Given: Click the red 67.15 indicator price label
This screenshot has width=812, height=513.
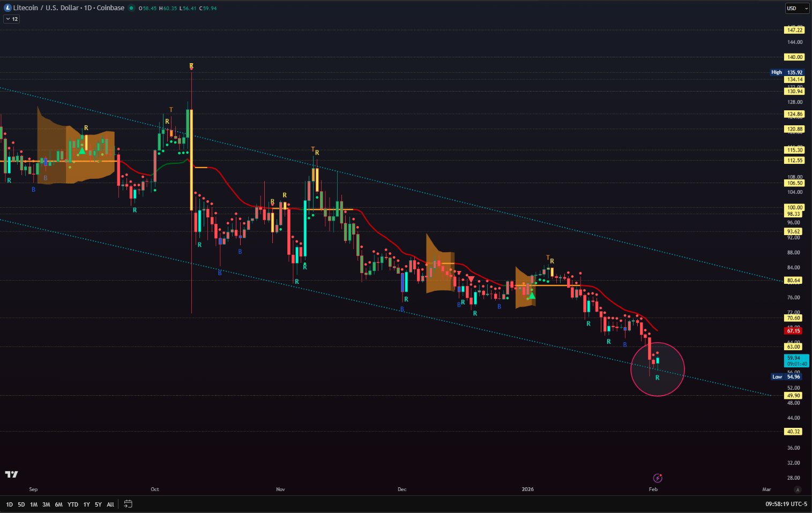Looking at the screenshot, I should click(794, 331).
